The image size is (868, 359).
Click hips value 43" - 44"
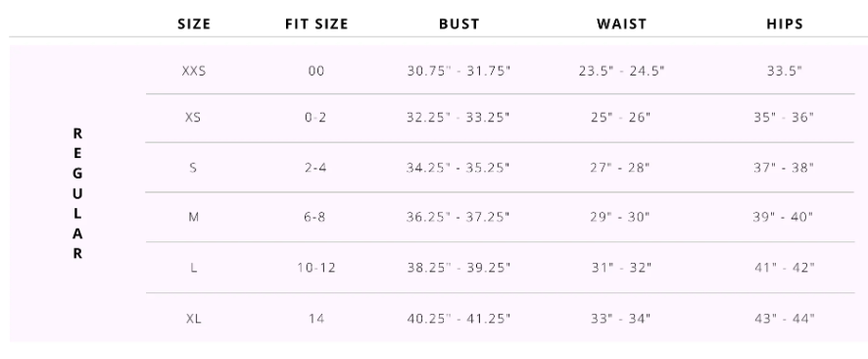click(785, 319)
